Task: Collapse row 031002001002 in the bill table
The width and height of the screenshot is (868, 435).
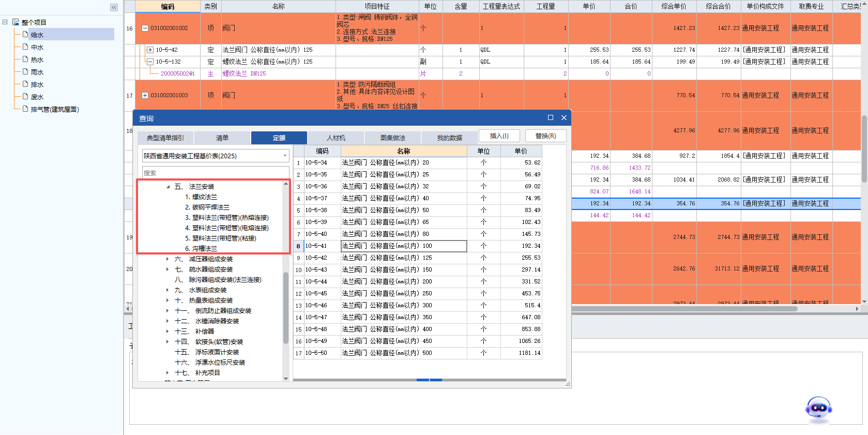Action: coord(145,28)
